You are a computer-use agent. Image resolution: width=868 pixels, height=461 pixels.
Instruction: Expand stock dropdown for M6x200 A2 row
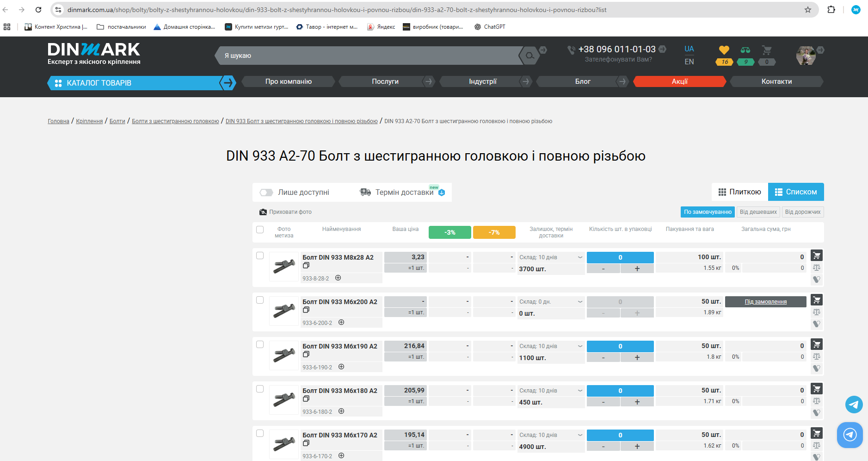click(580, 302)
